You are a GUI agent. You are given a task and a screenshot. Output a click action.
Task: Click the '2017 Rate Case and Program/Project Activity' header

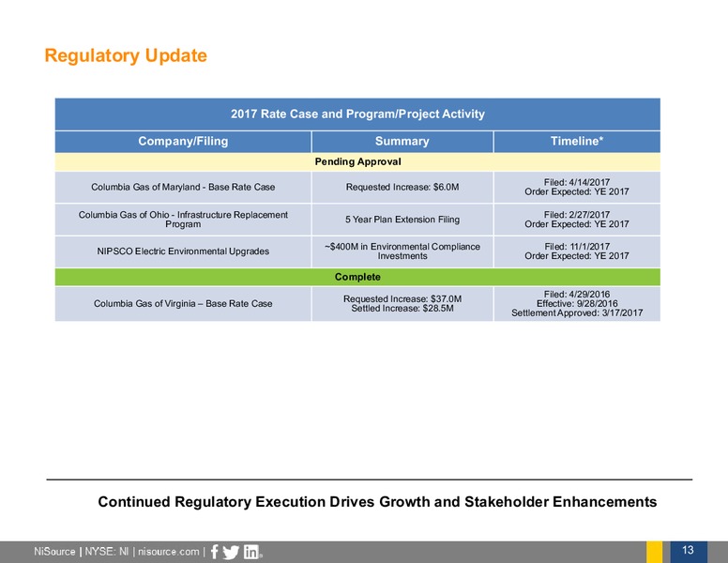(x=357, y=114)
